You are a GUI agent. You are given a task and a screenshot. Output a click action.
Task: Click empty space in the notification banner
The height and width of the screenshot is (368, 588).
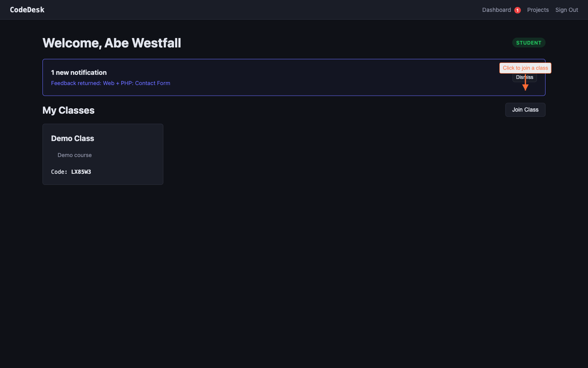click(318, 78)
